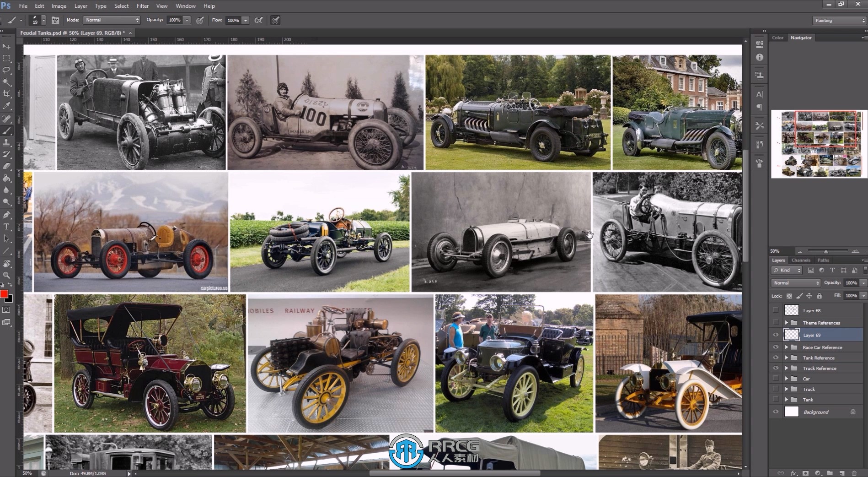This screenshot has height=477, width=868.
Task: Hide the Tank Reference group
Action: pyautogui.click(x=776, y=358)
